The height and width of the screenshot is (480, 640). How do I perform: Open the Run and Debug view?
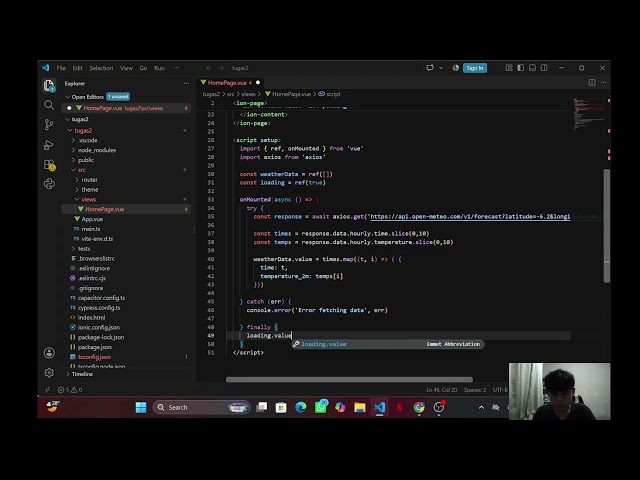pos(49,144)
